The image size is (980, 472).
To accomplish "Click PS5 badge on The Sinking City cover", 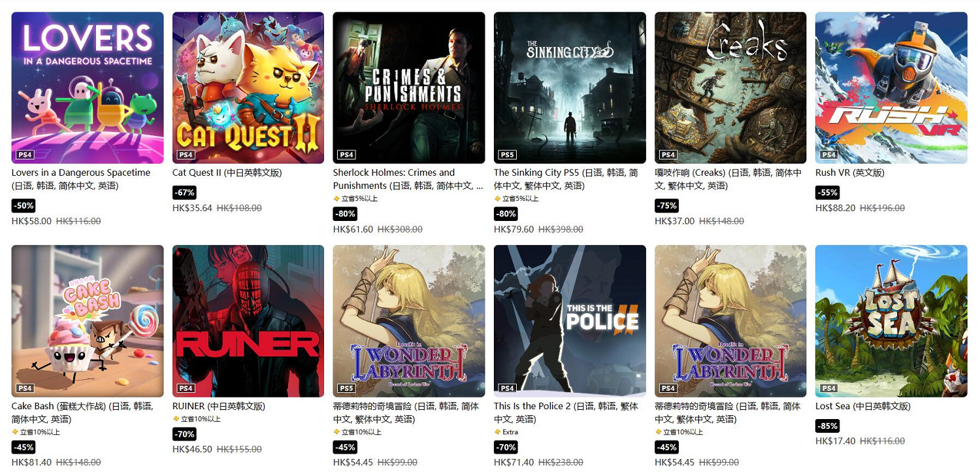I will coord(507,155).
